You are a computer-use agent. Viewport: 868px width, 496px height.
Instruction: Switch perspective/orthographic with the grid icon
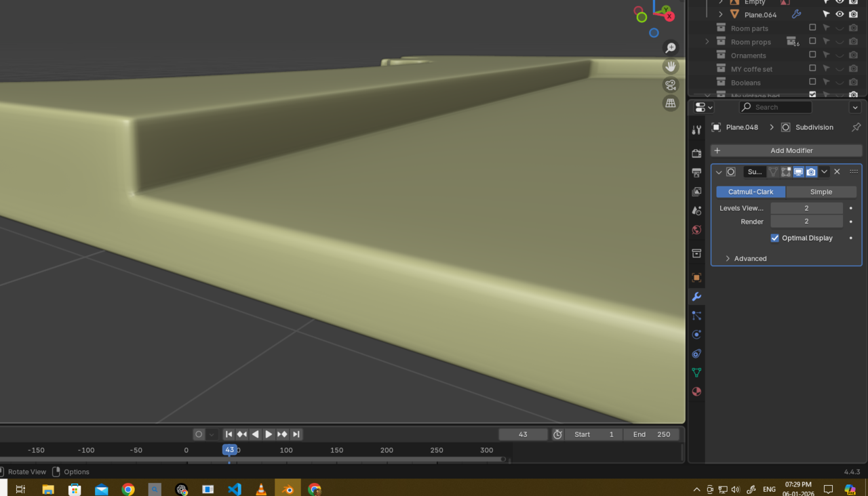671,103
